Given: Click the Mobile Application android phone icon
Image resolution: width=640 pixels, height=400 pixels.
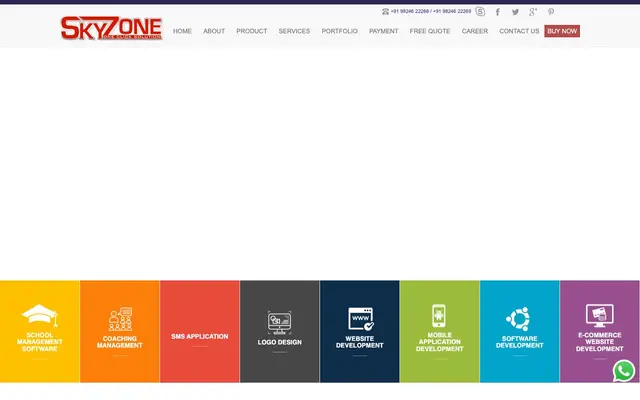Looking at the screenshot, I should coord(439,316).
